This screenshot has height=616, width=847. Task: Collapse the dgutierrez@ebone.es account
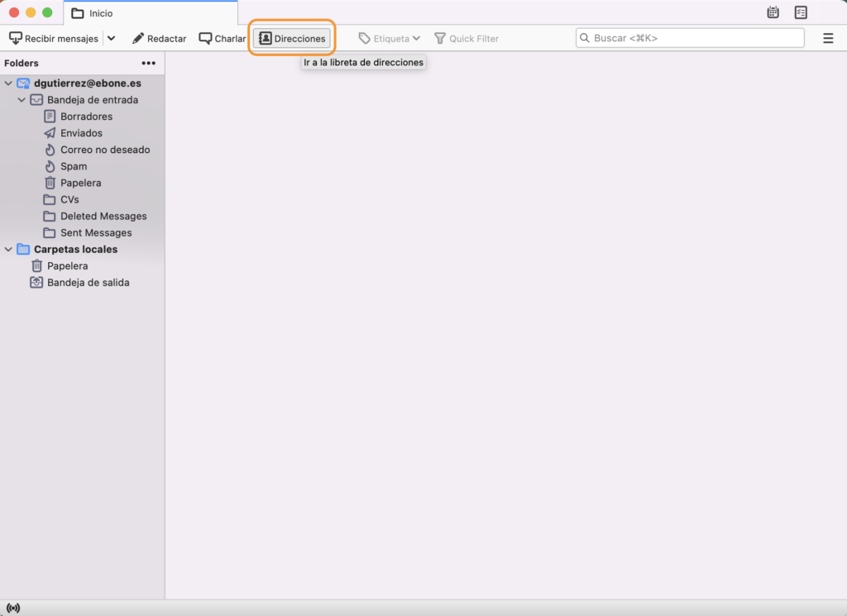[9, 84]
